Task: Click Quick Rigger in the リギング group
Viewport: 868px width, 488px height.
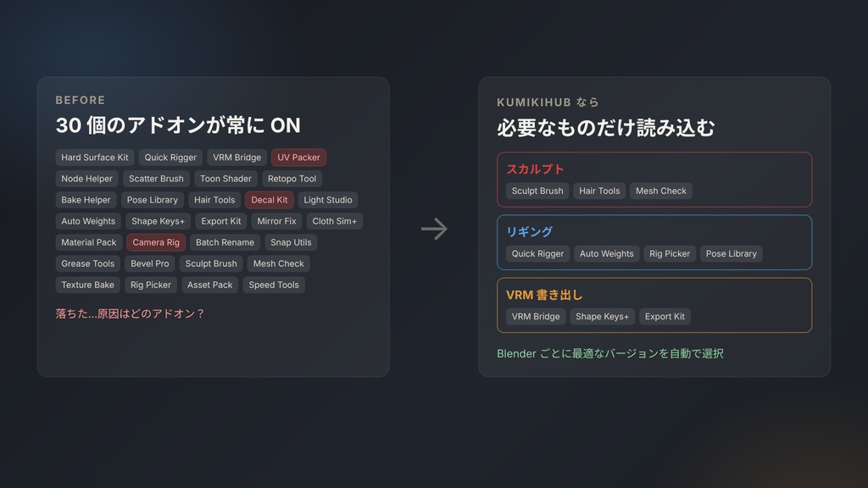Action: click(537, 254)
